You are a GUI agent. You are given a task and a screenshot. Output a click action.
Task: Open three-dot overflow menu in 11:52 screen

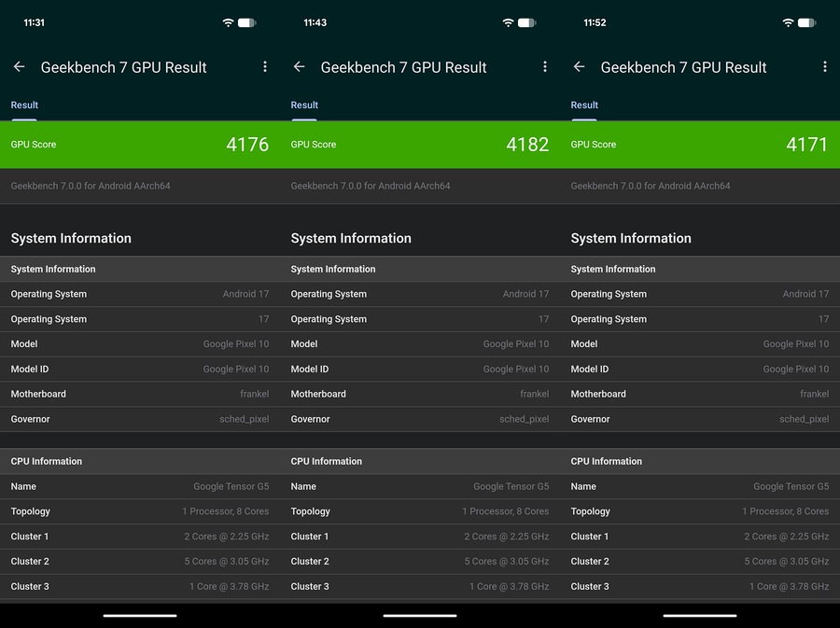point(824,67)
